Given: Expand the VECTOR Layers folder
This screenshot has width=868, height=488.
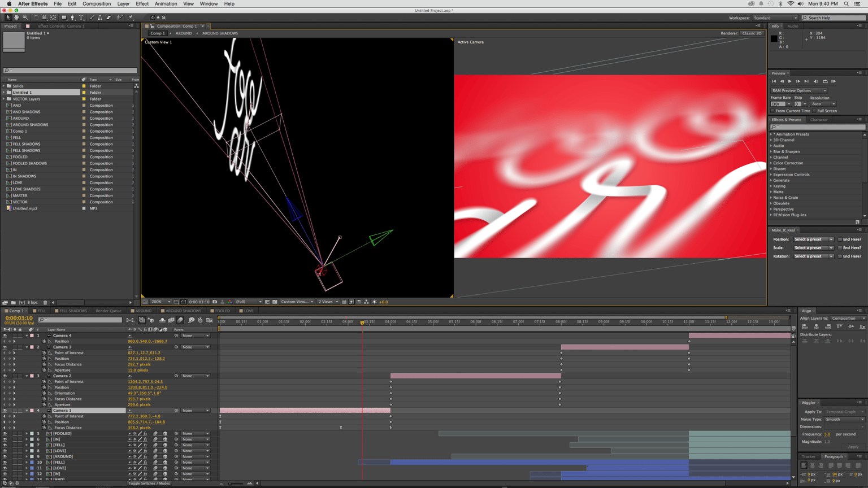Looking at the screenshot, I should tap(4, 99).
